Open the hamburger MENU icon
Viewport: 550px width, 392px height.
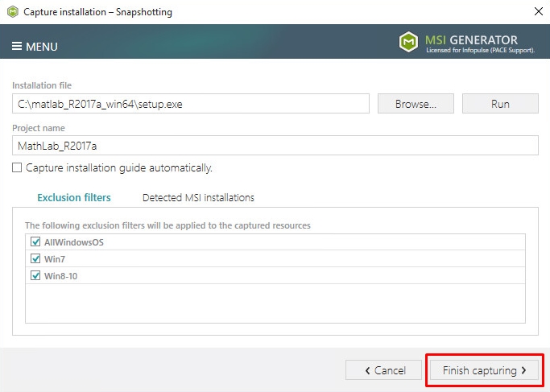tap(17, 46)
